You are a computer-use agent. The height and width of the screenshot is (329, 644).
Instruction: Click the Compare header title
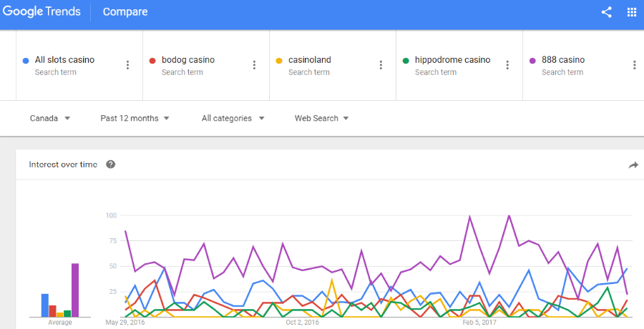[125, 12]
